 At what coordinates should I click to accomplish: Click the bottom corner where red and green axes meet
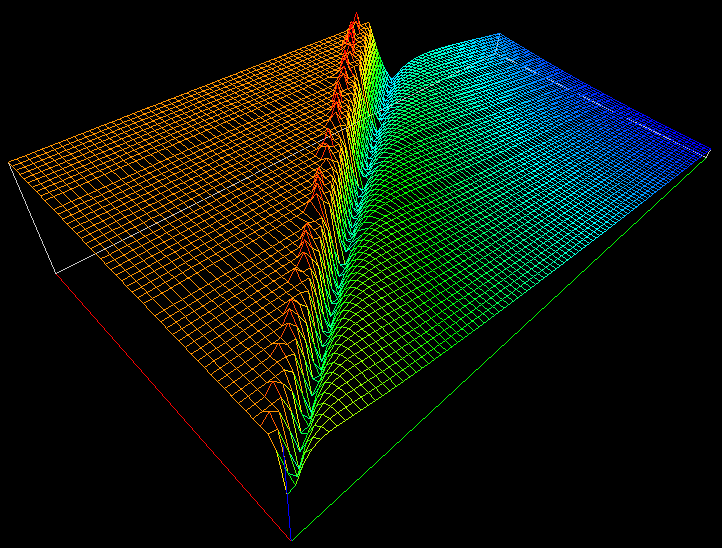[291, 540]
